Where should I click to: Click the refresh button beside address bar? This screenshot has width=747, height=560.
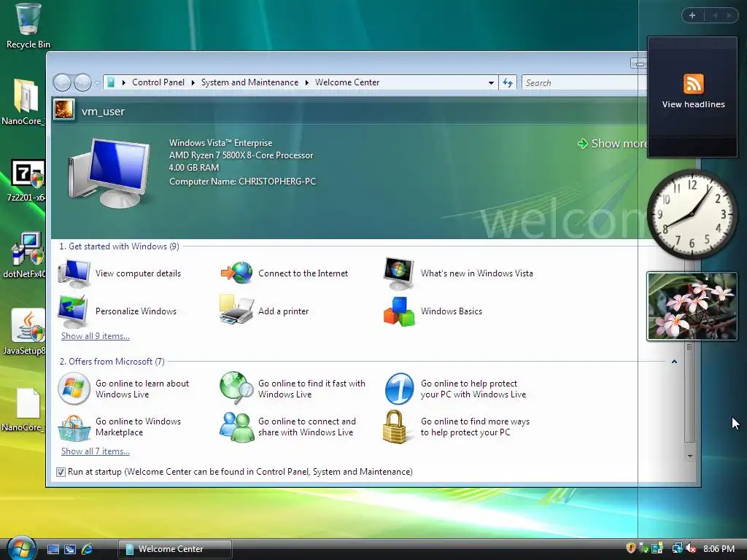click(508, 83)
